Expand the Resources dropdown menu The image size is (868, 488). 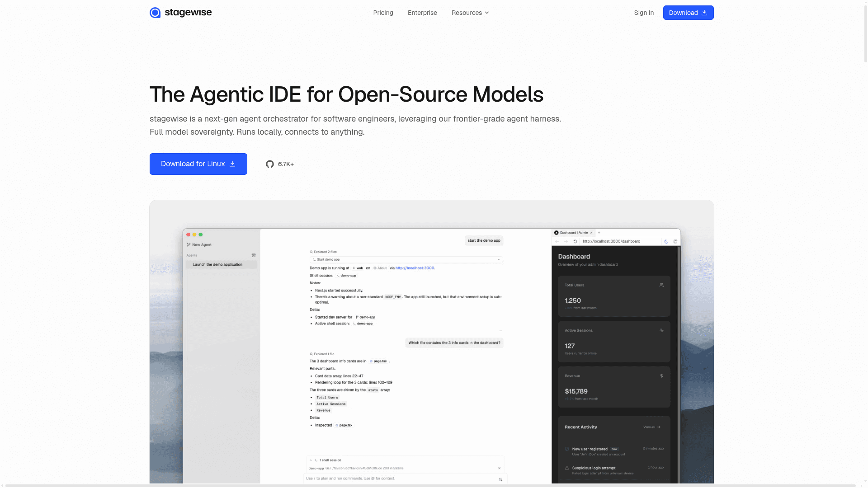470,13
